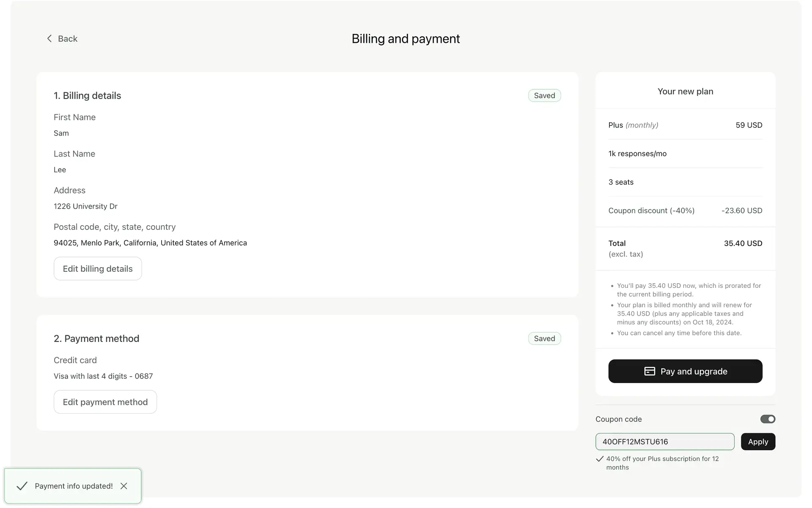The image size is (812, 508).
Task: Toggle the Coupon code switch off
Action: pyautogui.click(x=768, y=419)
